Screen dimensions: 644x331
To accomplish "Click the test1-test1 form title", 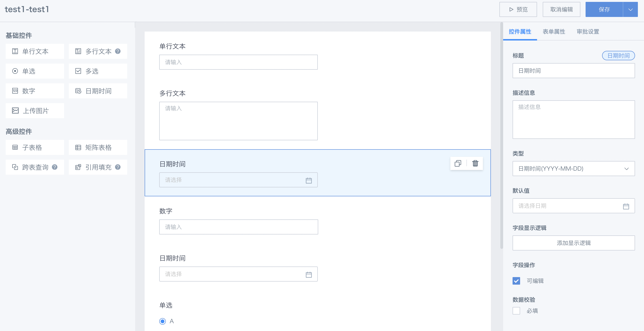I will [27, 9].
